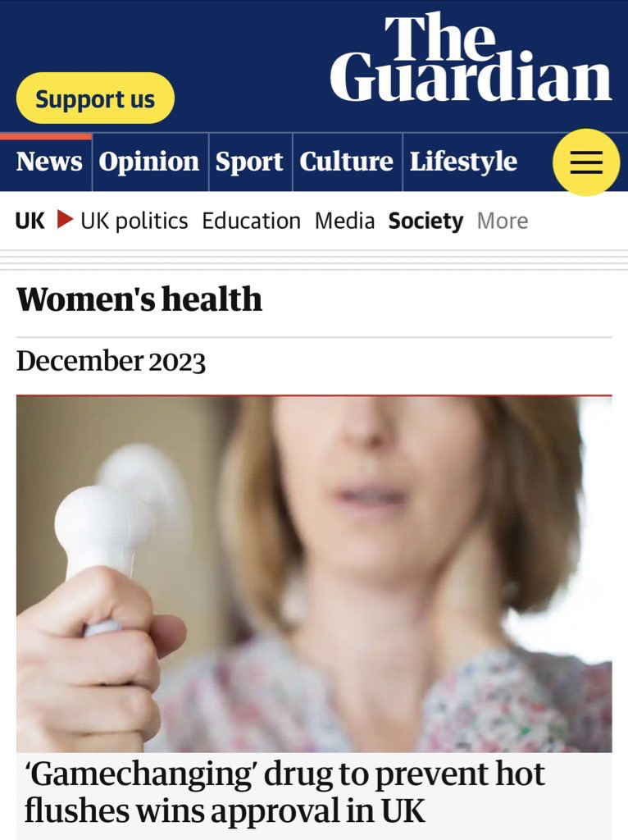The height and width of the screenshot is (840, 628).
Task: Click the yellow Support us button
Action: coord(95,98)
